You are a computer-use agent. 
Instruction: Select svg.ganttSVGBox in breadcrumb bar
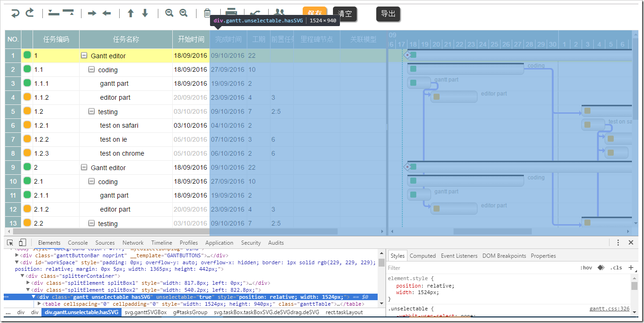[x=146, y=312]
